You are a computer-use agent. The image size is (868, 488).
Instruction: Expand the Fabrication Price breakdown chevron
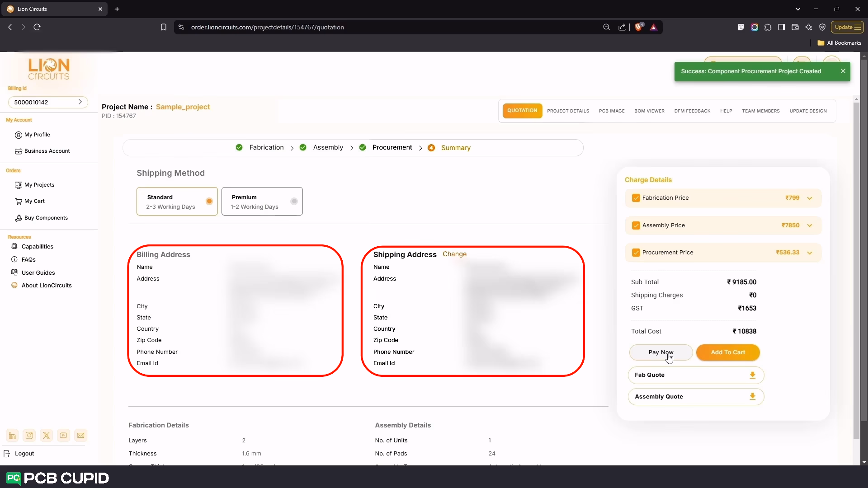pos(810,198)
